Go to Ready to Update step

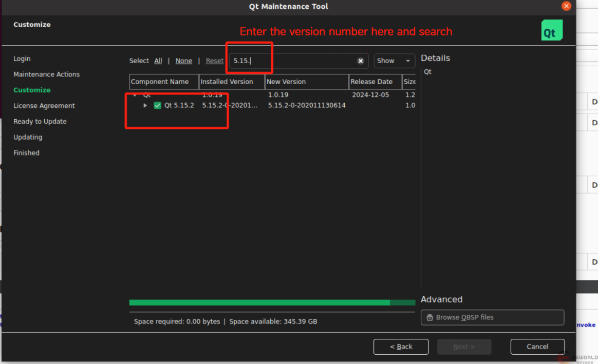pos(40,121)
